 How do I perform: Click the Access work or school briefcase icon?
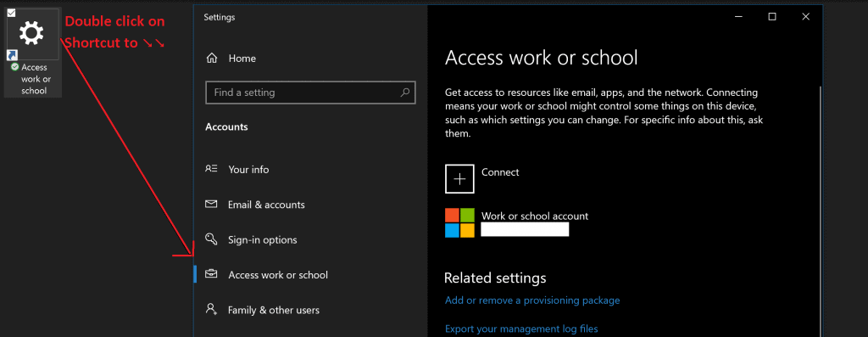click(211, 274)
